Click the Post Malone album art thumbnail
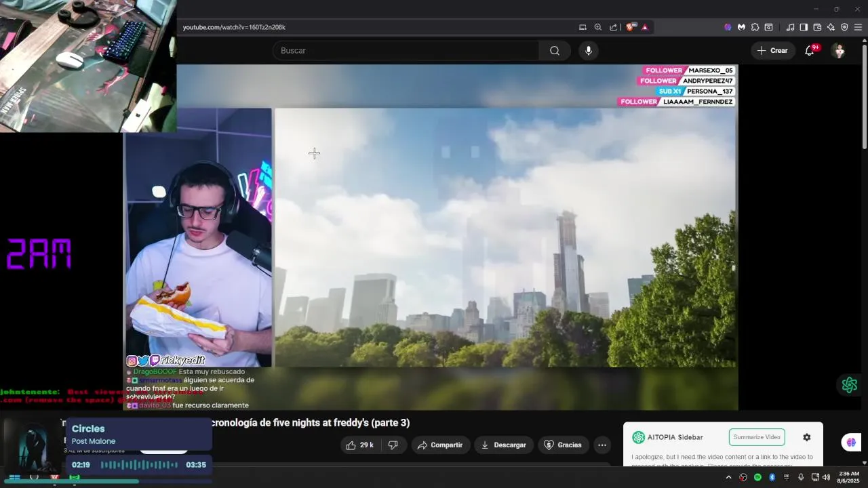The image size is (868, 488). pos(33,447)
